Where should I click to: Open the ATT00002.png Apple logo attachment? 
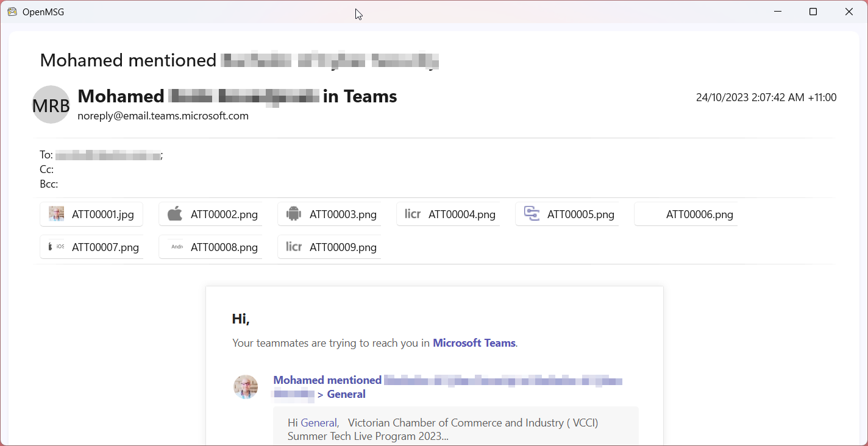coord(210,214)
